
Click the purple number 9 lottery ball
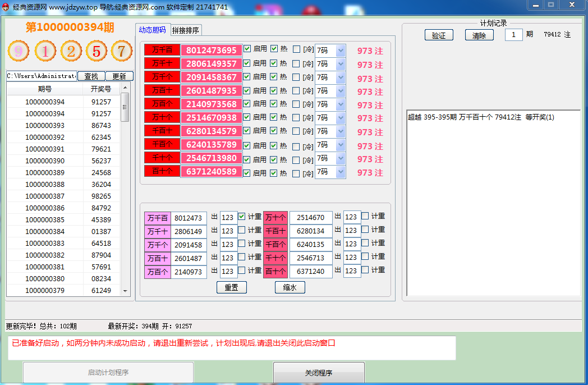19,52
